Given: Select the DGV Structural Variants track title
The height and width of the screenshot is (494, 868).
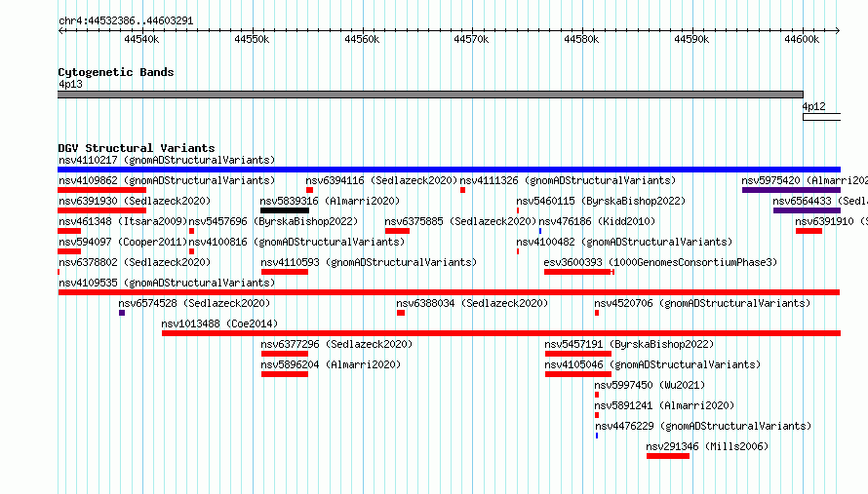Looking at the screenshot, I should pyautogui.click(x=137, y=148).
